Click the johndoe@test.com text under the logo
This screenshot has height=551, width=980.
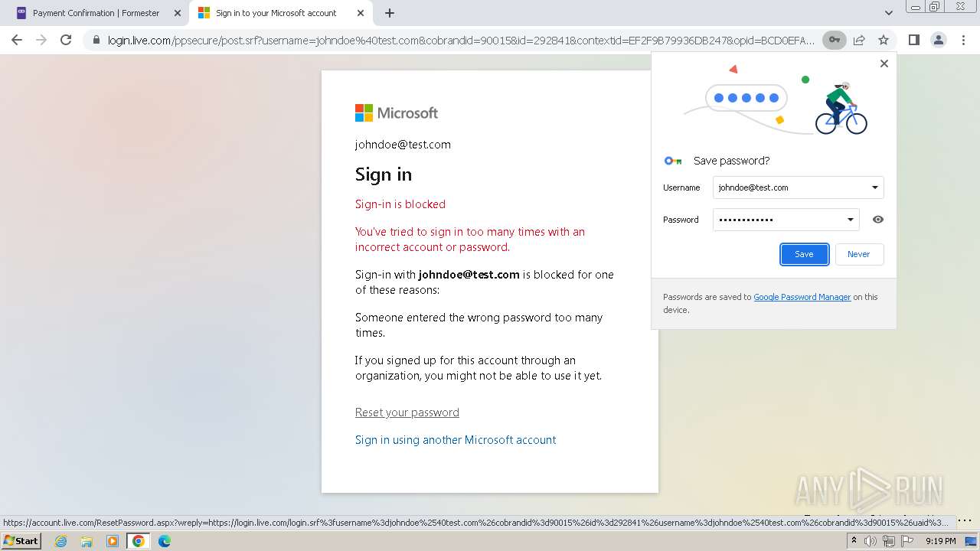point(403,145)
